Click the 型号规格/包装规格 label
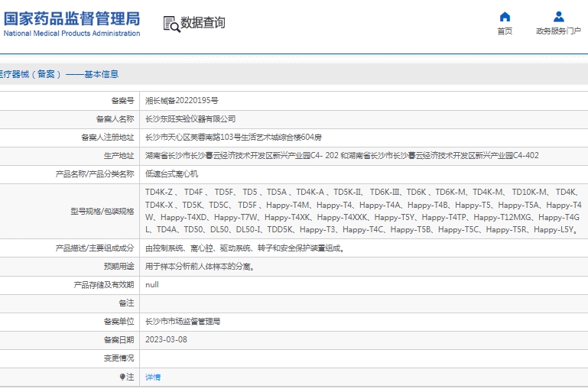This screenshot has height=392, width=588. click(102, 212)
